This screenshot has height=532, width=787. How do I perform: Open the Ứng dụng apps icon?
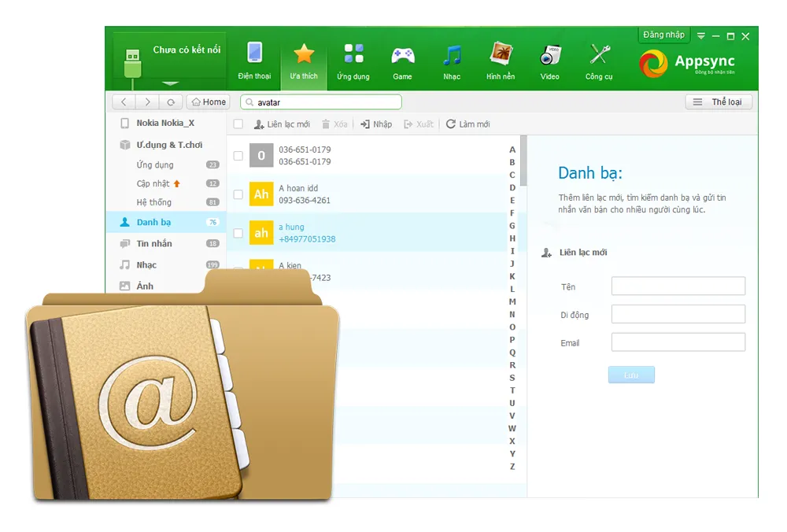[x=353, y=55]
